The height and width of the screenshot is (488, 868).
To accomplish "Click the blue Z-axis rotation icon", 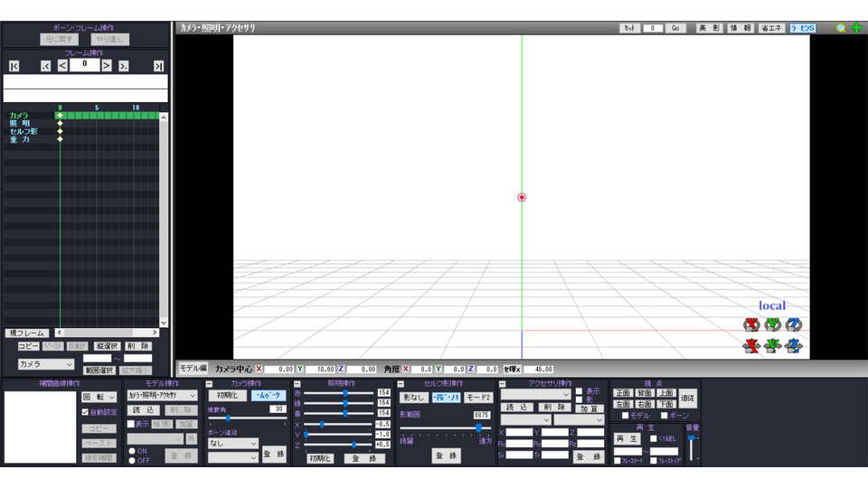I will (x=794, y=324).
